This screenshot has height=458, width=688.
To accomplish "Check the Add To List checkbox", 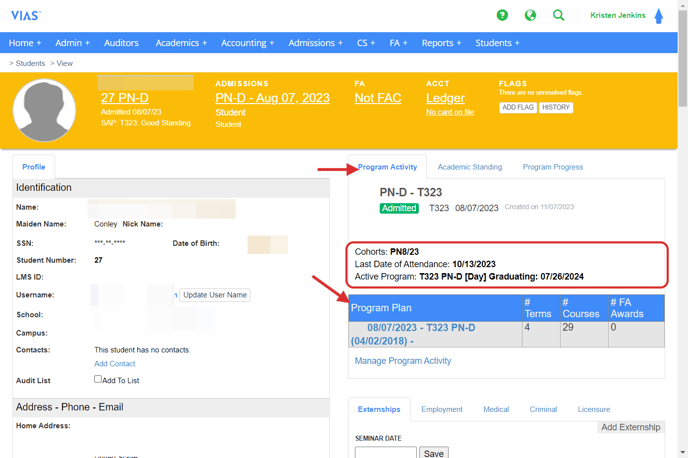I will coord(98,379).
